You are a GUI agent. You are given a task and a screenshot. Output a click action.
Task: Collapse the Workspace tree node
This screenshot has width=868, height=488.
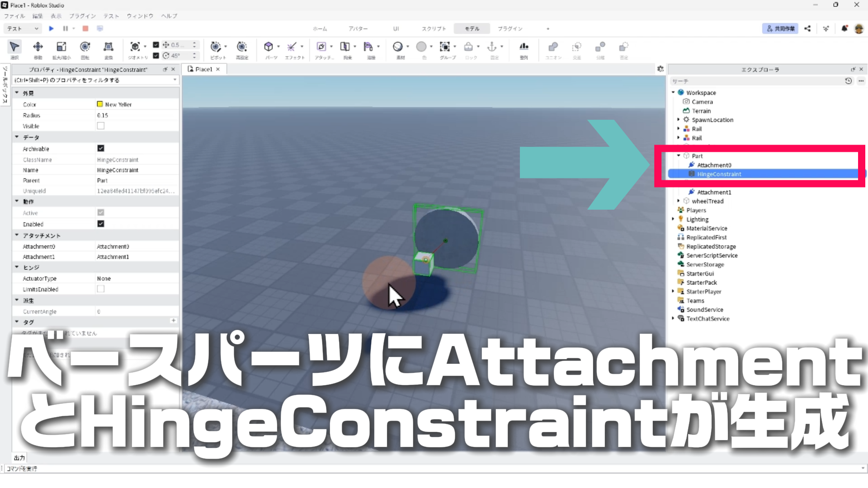pos(673,93)
